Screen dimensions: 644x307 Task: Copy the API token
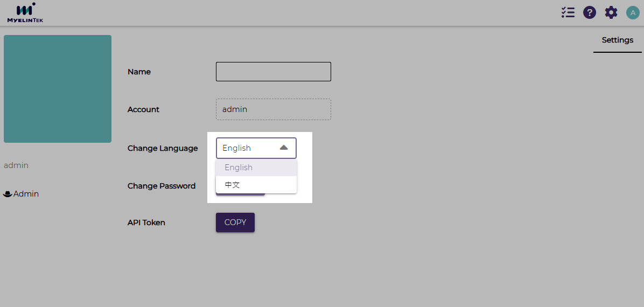tap(235, 222)
